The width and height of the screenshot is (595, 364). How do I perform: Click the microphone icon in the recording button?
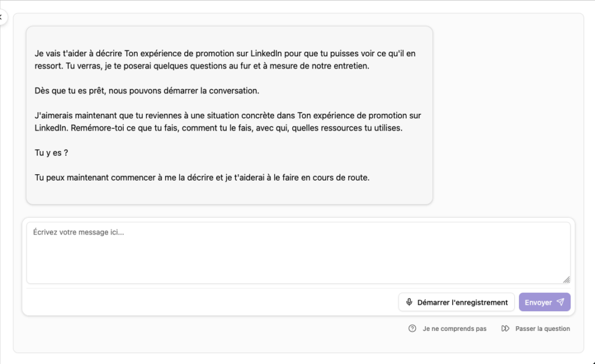click(409, 302)
